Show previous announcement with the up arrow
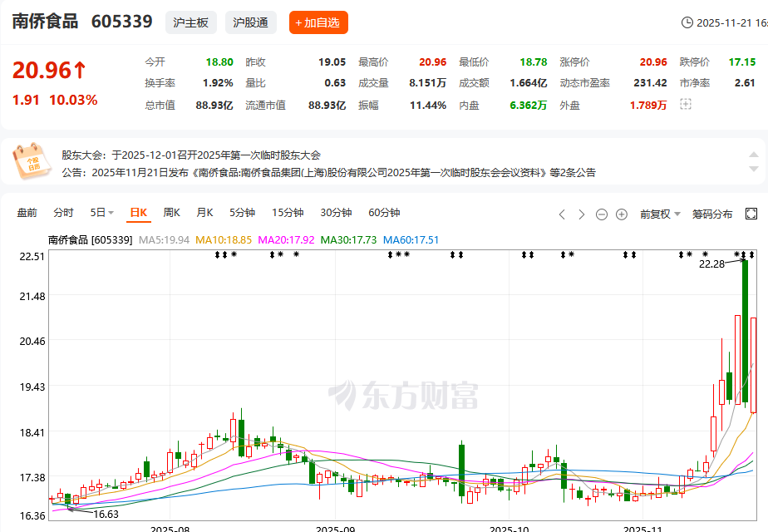 [754, 155]
